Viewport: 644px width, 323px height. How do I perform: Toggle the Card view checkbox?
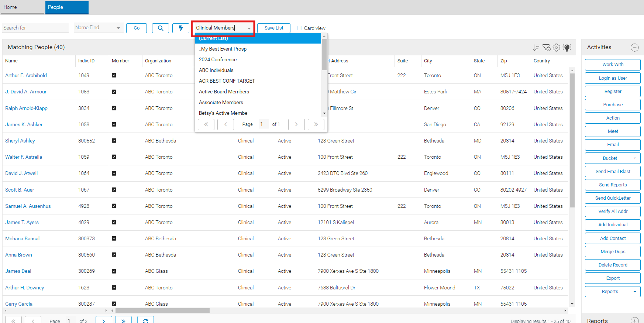click(299, 28)
